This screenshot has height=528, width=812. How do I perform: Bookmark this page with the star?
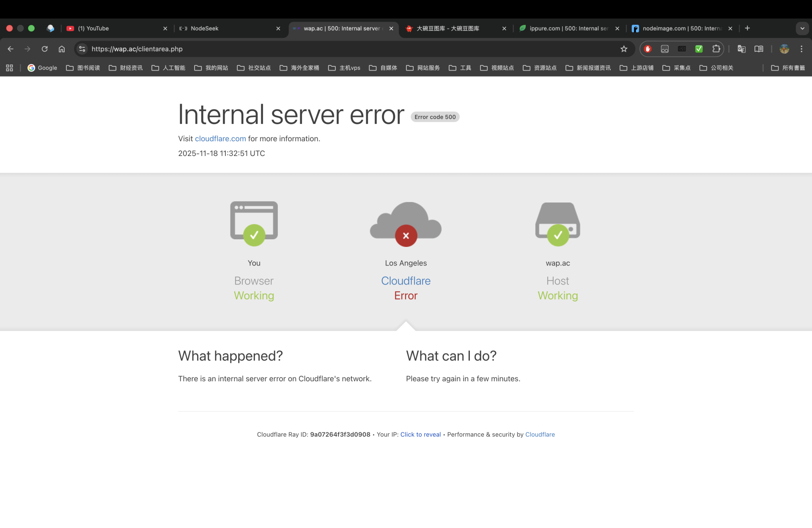click(x=624, y=49)
